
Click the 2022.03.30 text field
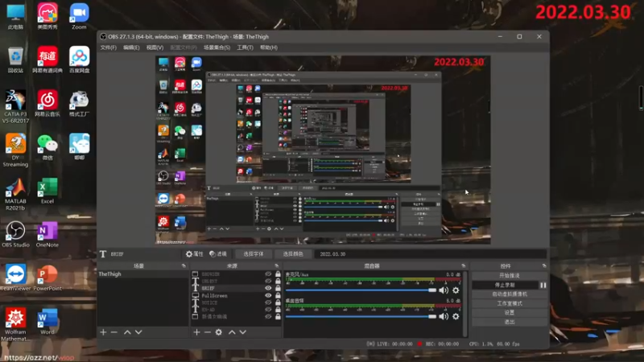(x=431, y=254)
